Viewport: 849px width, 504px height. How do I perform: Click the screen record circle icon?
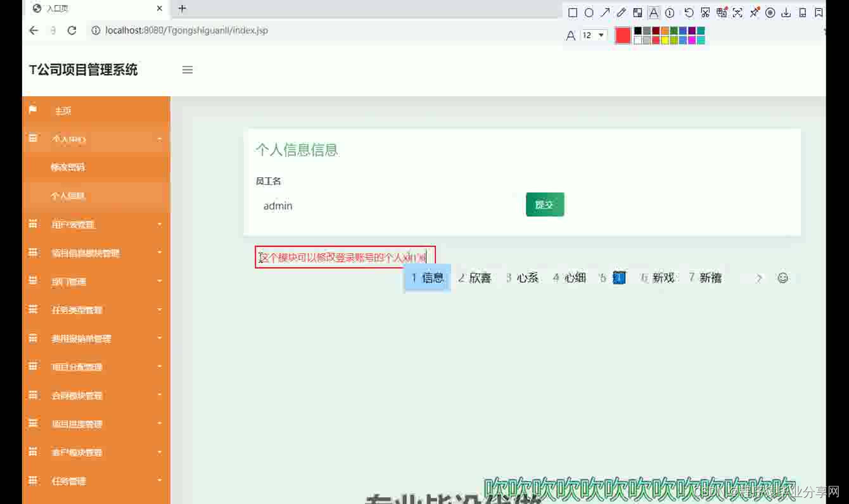pos(770,13)
